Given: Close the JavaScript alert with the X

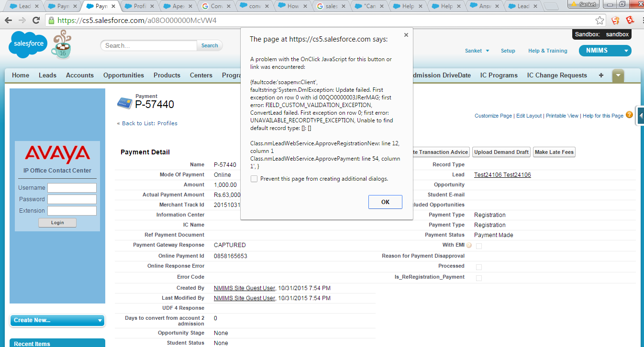Looking at the screenshot, I should click(406, 35).
